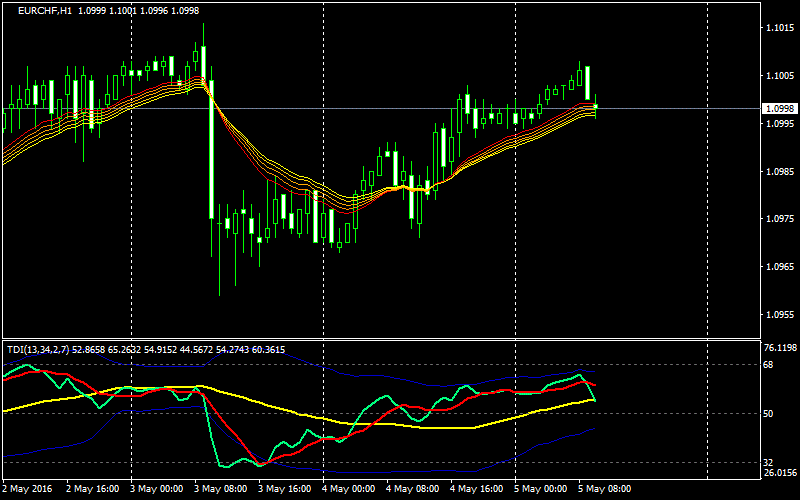Click the 2 May 2016 date label
Screen dimensions: 800x500
(x=26, y=489)
